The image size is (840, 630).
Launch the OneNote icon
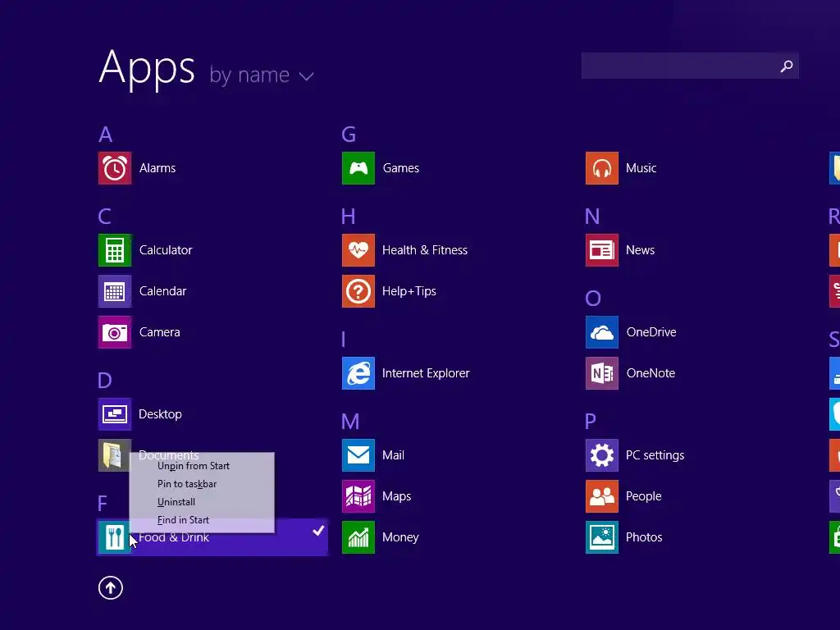tap(602, 373)
